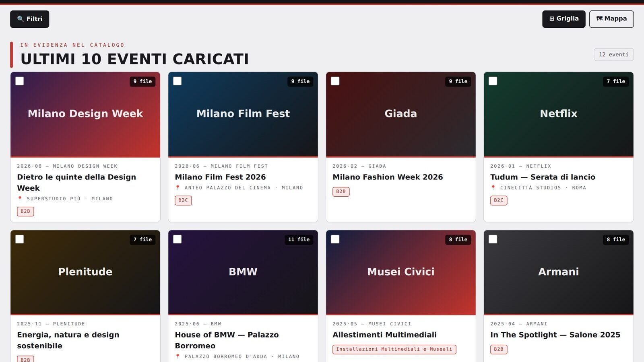Click '2026·06 — MILANO FILM FEST' label
This screenshot has height=362, width=644.
pos(221,166)
